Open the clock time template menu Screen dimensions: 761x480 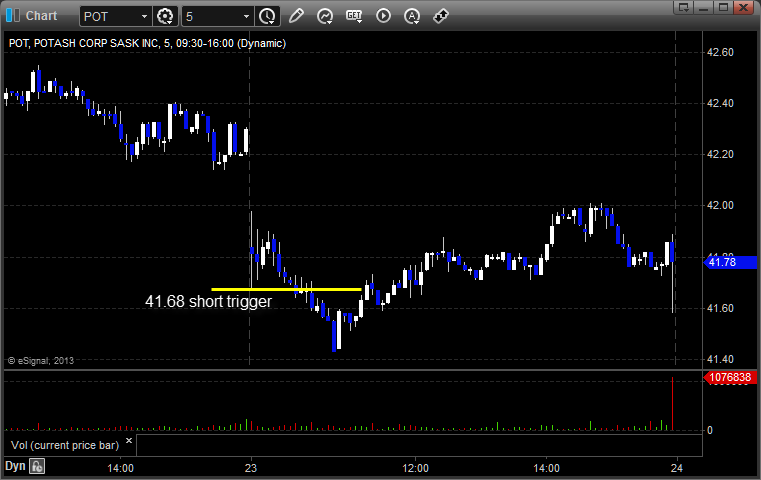(x=267, y=17)
